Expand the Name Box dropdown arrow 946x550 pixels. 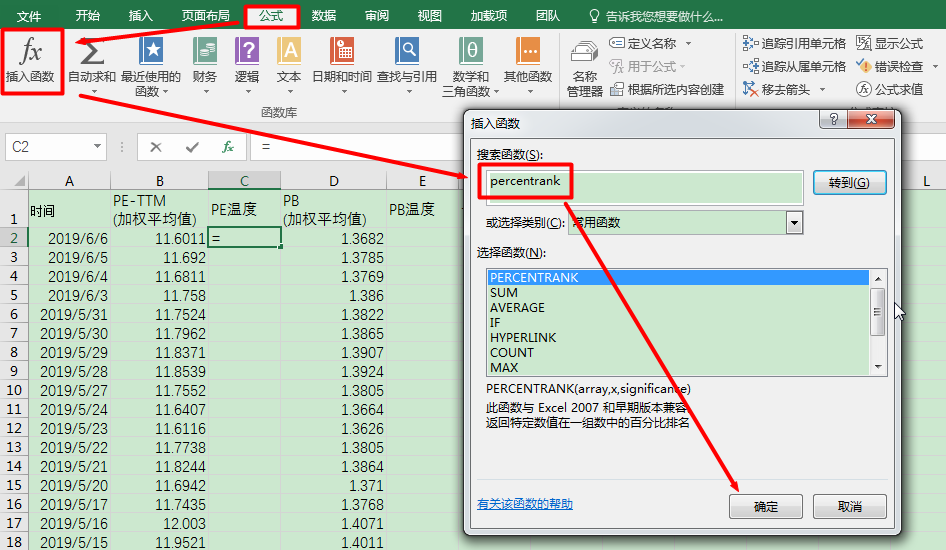(x=97, y=147)
